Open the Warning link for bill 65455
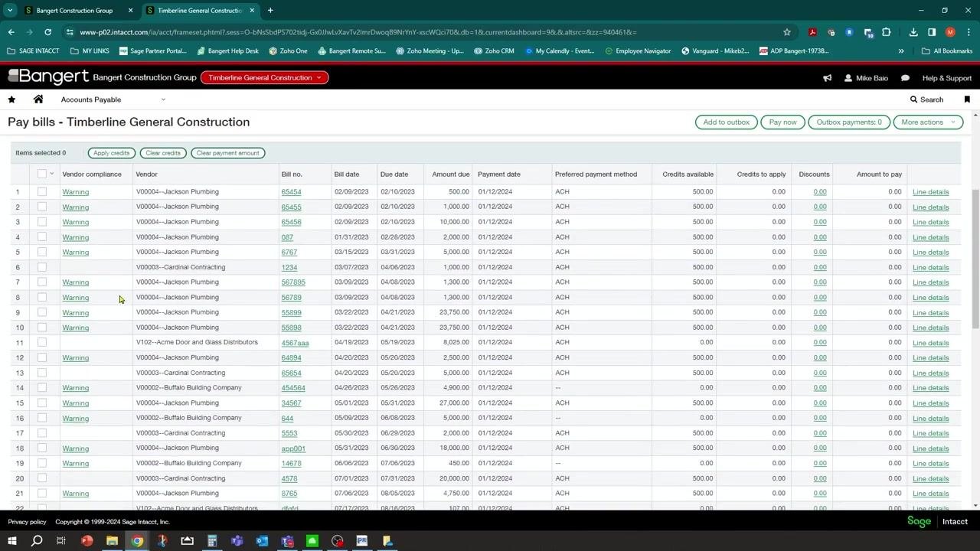Screen dimensions: 980x551 pos(76,207)
